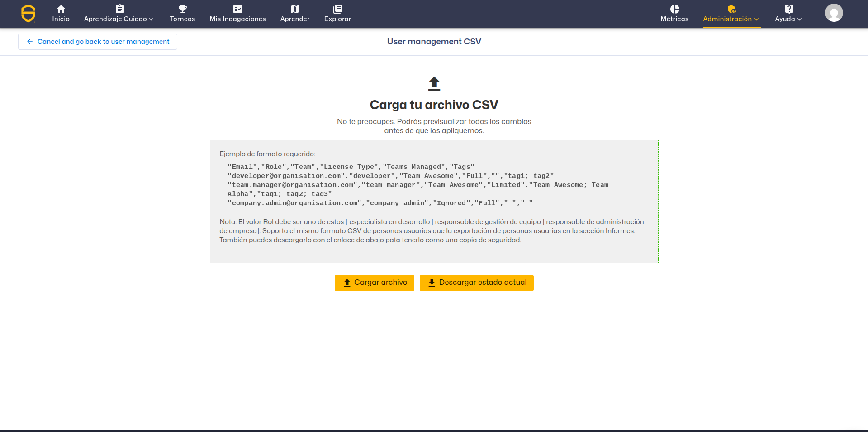
Task: Click the Aprendizaje Guiado clipboard icon
Action: pos(119,9)
